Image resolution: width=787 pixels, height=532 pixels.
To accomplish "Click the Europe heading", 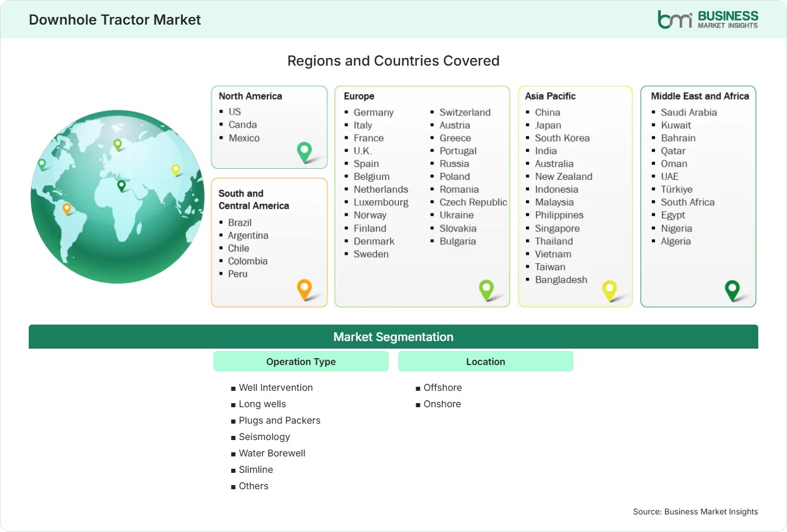I will tap(359, 96).
